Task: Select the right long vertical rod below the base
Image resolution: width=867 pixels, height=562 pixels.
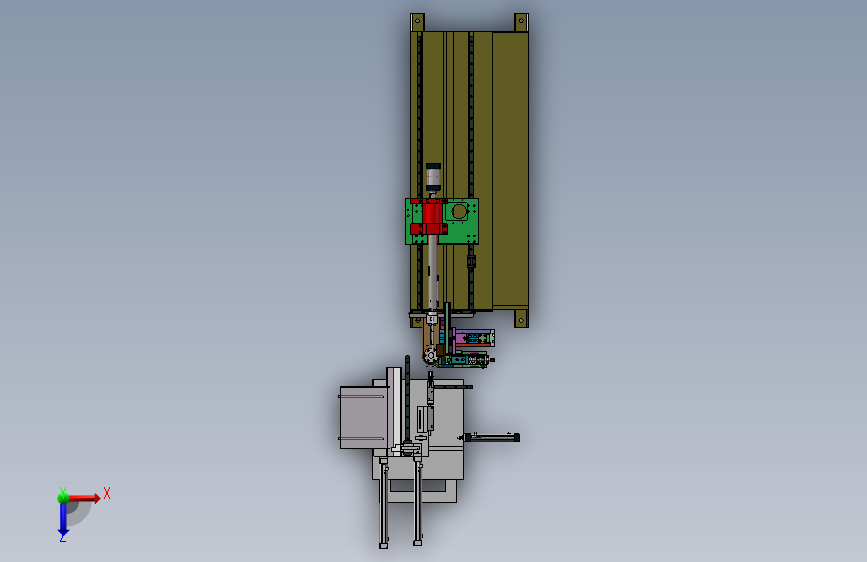Action: click(418, 502)
